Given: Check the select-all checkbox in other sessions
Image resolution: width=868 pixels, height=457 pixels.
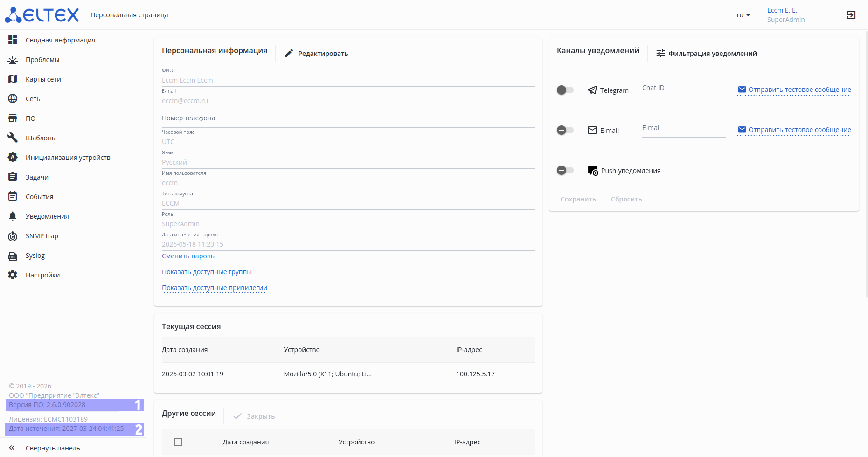Looking at the screenshot, I should [x=178, y=442].
